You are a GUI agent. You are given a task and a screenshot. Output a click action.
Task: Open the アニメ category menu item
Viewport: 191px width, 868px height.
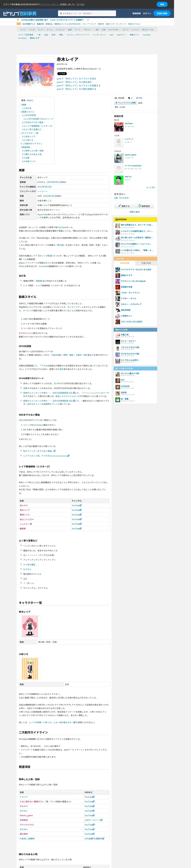pos(23,30)
